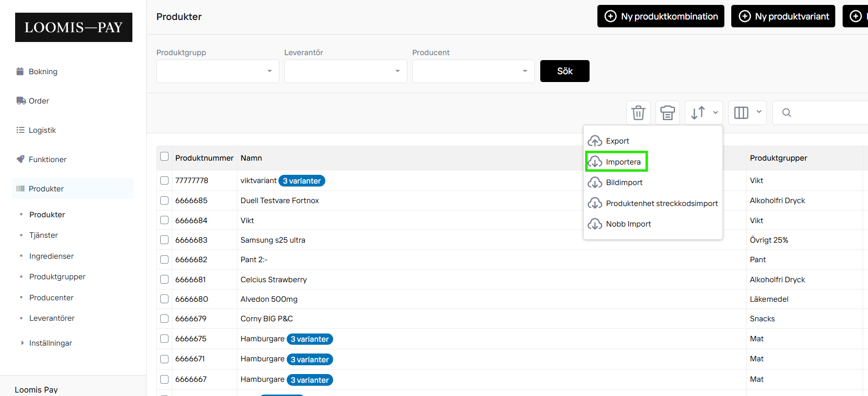The width and height of the screenshot is (868, 396).
Task: Open the Leverantör dropdown
Action: point(345,71)
